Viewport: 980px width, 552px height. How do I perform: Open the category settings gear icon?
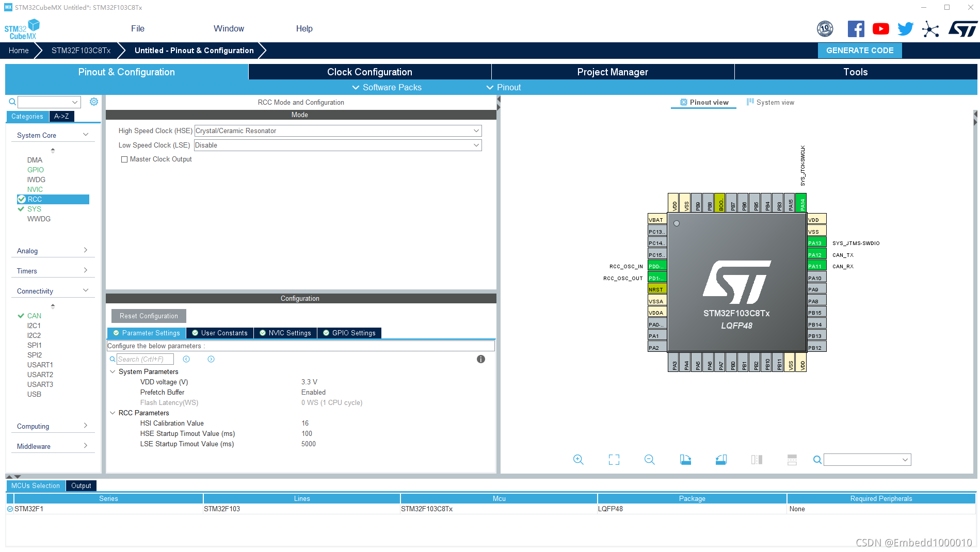click(x=94, y=102)
